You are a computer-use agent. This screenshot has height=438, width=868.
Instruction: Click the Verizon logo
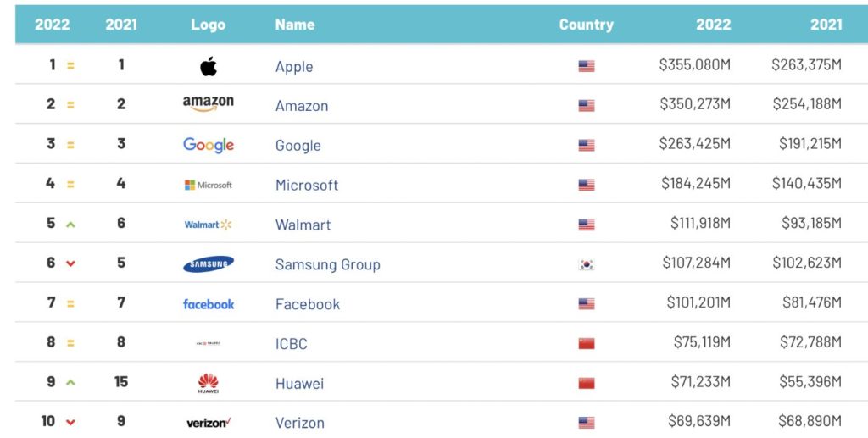pos(209,423)
